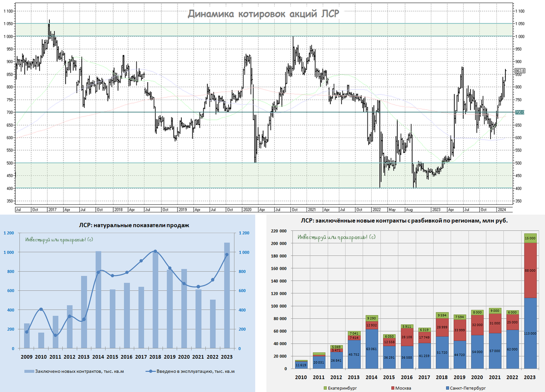This screenshot has width=545, height=392.
Task: Click the 2024 label on the stock chart
Action: click(502, 210)
